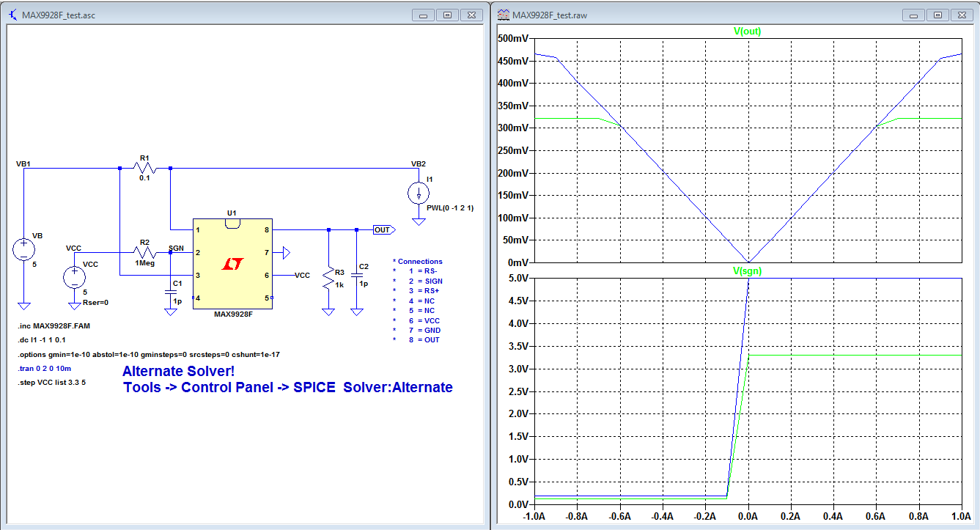Click the * Connections comment header
The width and height of the screenshot is (980, 530).
[x=418, y=261]
